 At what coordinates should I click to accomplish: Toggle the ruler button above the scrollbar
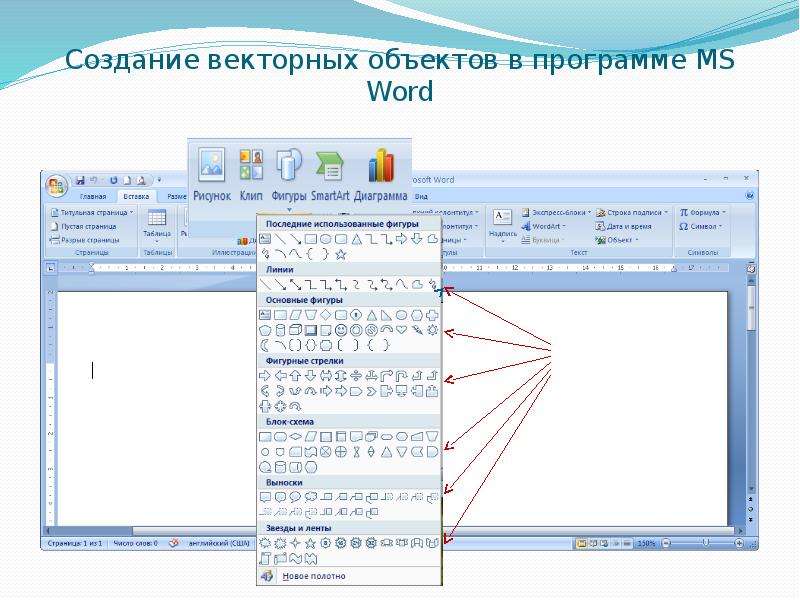tap(751, 268)
